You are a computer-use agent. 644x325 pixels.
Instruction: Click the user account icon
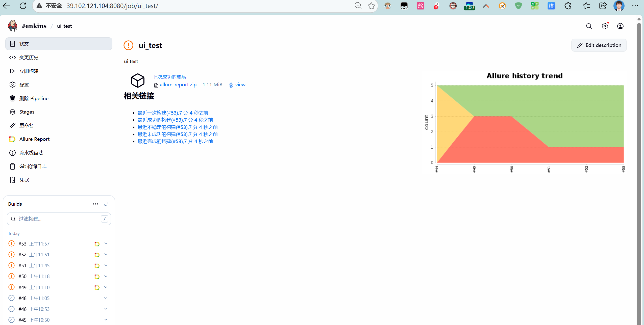(x=620, y=26)
